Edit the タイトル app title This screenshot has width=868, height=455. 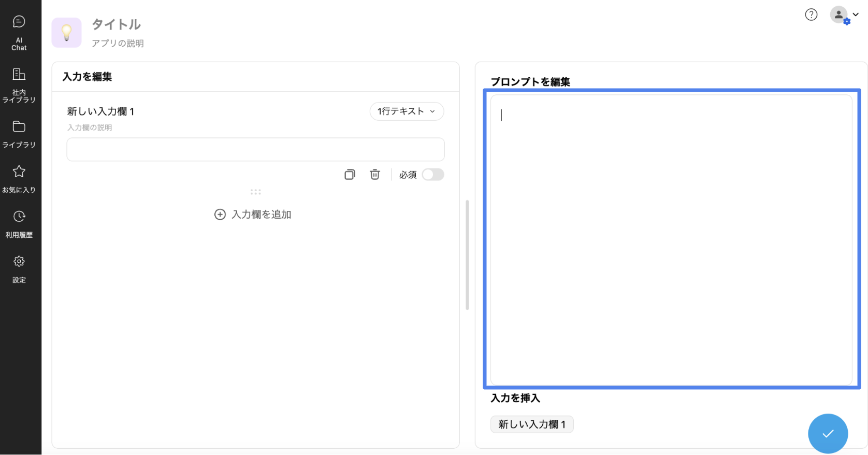click(x=116, y=24)
